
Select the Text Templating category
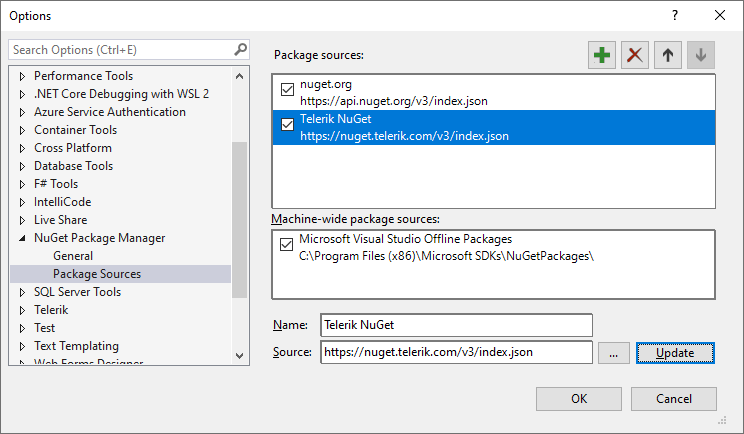[76, 346]
